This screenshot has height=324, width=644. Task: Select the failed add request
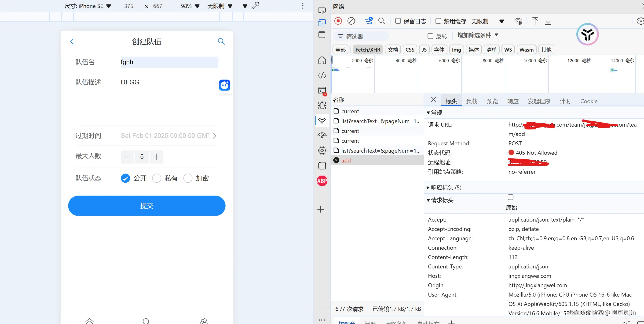click(x=346, y=161)
